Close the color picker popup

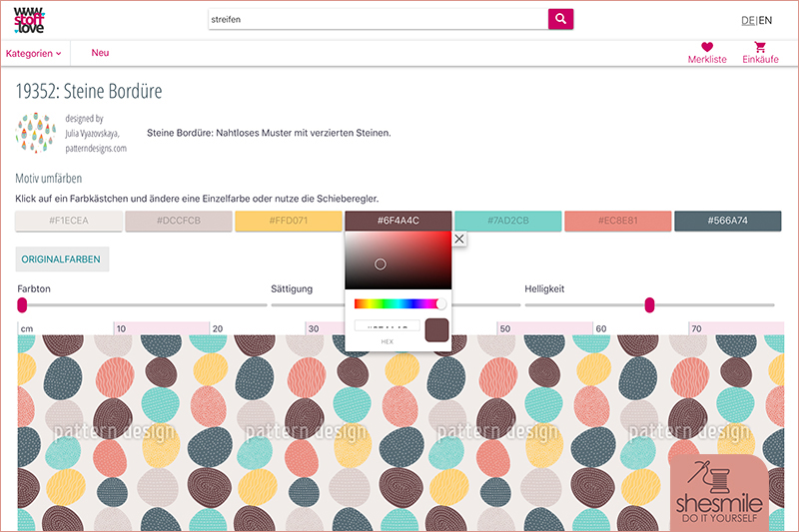click(x=459, y=239)
